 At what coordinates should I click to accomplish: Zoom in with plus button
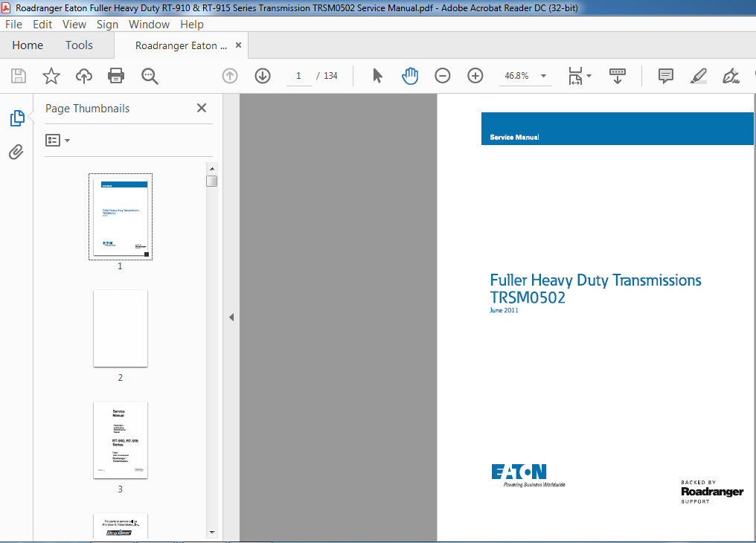(x=475, y=76)
